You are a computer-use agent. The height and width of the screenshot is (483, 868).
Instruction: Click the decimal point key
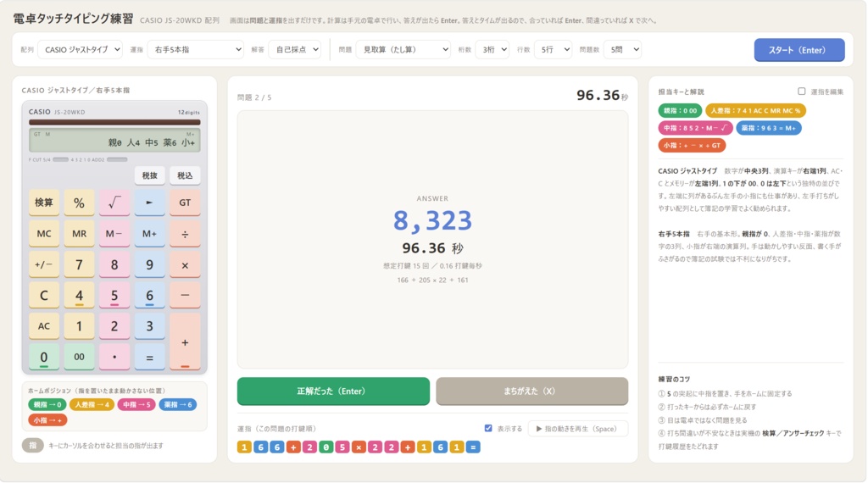tap(114, 358)
